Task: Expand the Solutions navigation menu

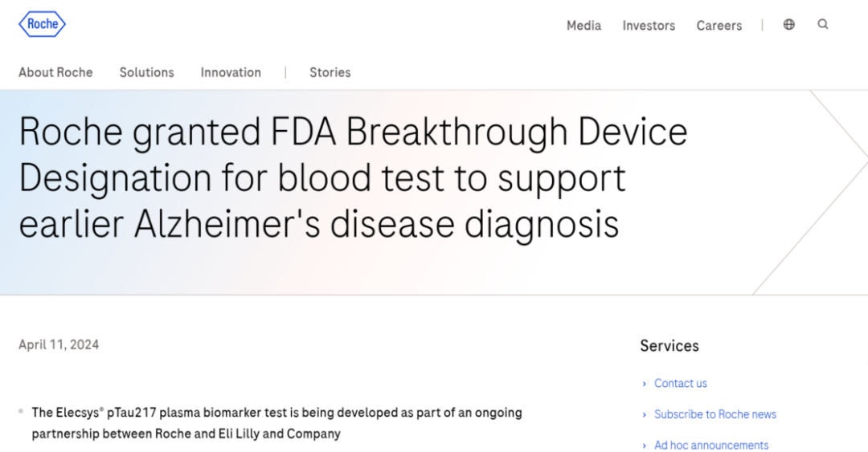Action: (146, 72)
